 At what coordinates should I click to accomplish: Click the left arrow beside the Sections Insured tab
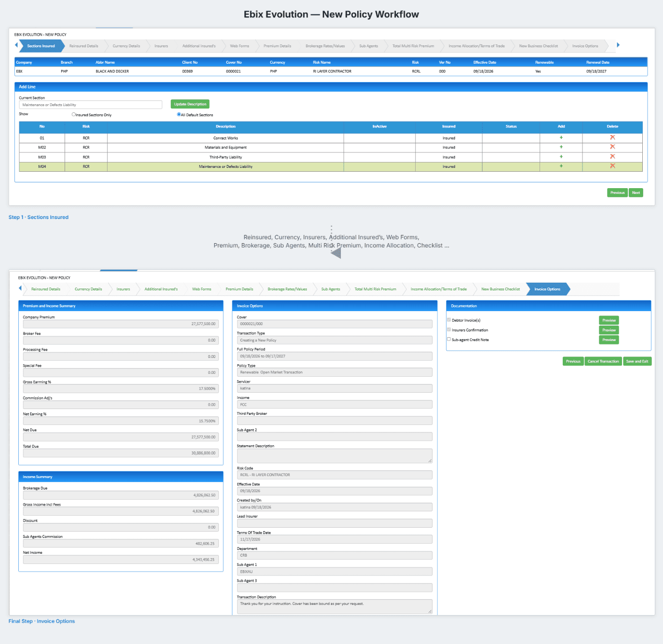click(x=16, y=45)
